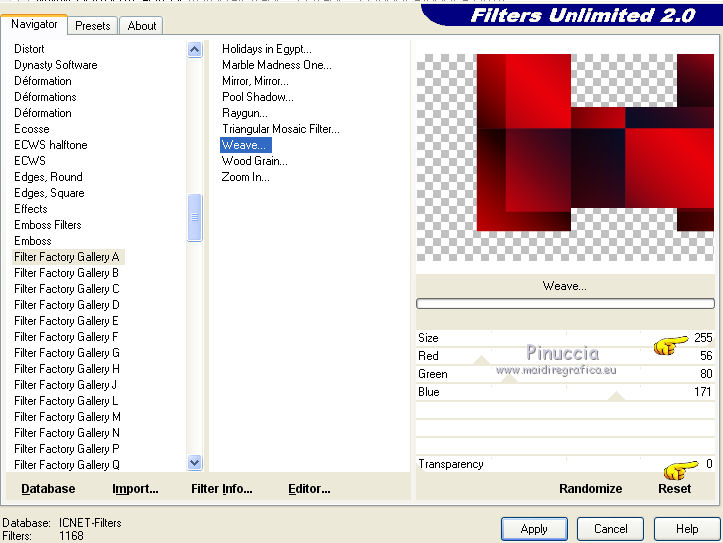
Task: Choose the Mirror, Mirror filter
Action: coord(255,81)
